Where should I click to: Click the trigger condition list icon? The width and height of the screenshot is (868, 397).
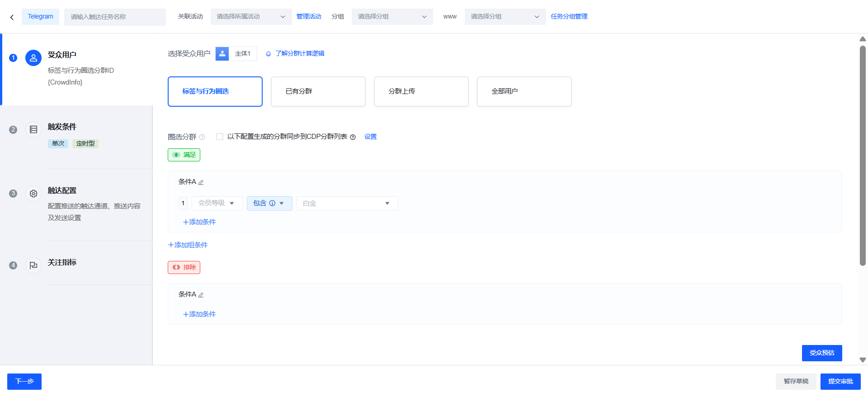(x=33, y=130)
